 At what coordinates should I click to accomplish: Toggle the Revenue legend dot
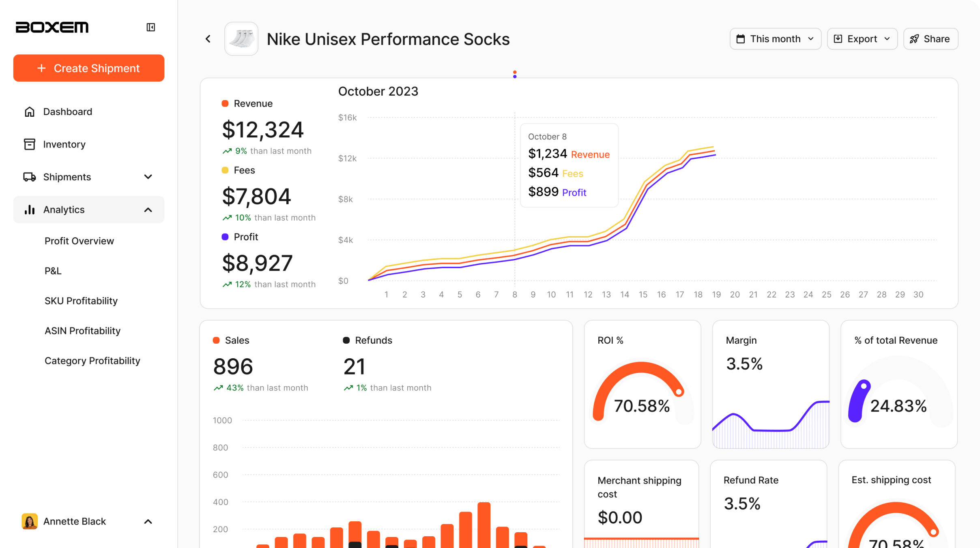pyautogui.click(x=225, y=103)
